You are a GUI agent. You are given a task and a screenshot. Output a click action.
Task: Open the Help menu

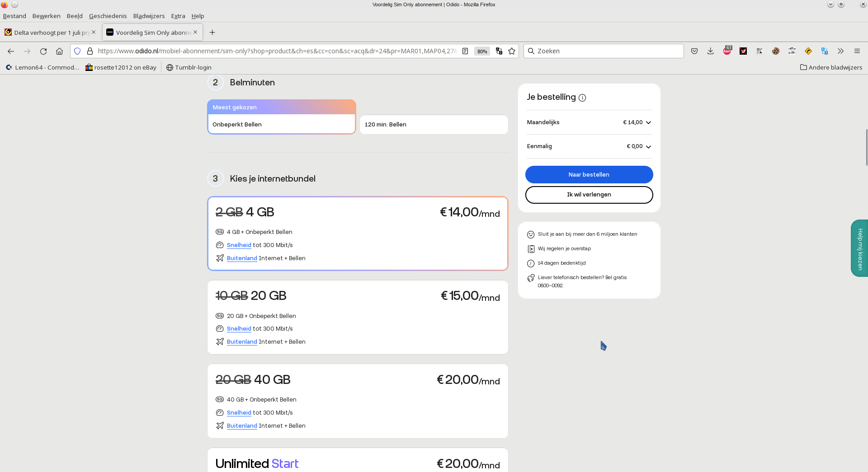click(x=198, y=16)
